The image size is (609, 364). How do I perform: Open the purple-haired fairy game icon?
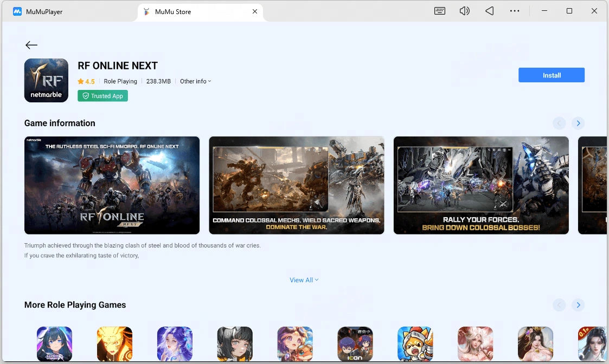[x=175, y=344]
